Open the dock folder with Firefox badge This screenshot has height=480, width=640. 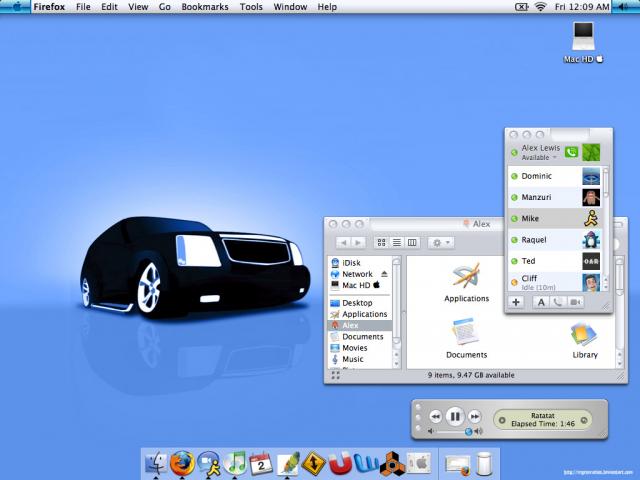click(458, 465)
